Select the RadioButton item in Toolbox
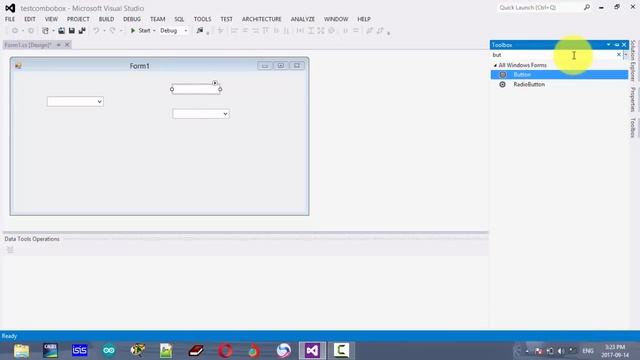The height and width of the screenshot is (360, 640). pos(559,84)
